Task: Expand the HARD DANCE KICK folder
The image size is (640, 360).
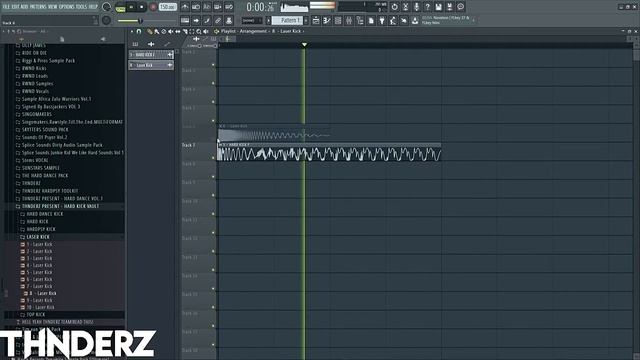Action: tap(45, 214)
